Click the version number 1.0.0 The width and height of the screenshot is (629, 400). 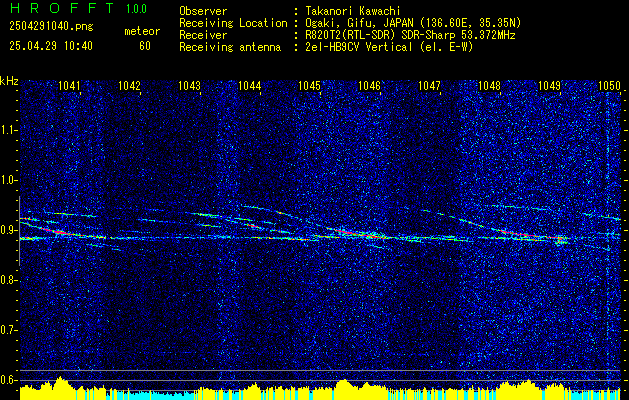tap(136, 8)
